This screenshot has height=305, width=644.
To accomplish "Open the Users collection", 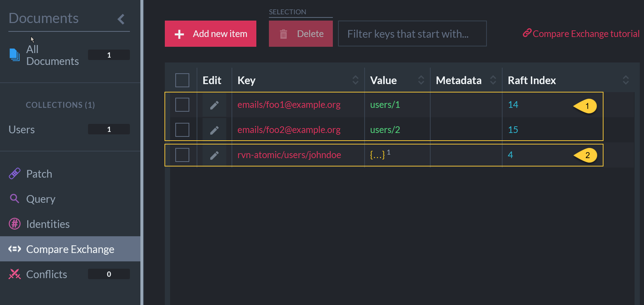I will coord(22,129).
